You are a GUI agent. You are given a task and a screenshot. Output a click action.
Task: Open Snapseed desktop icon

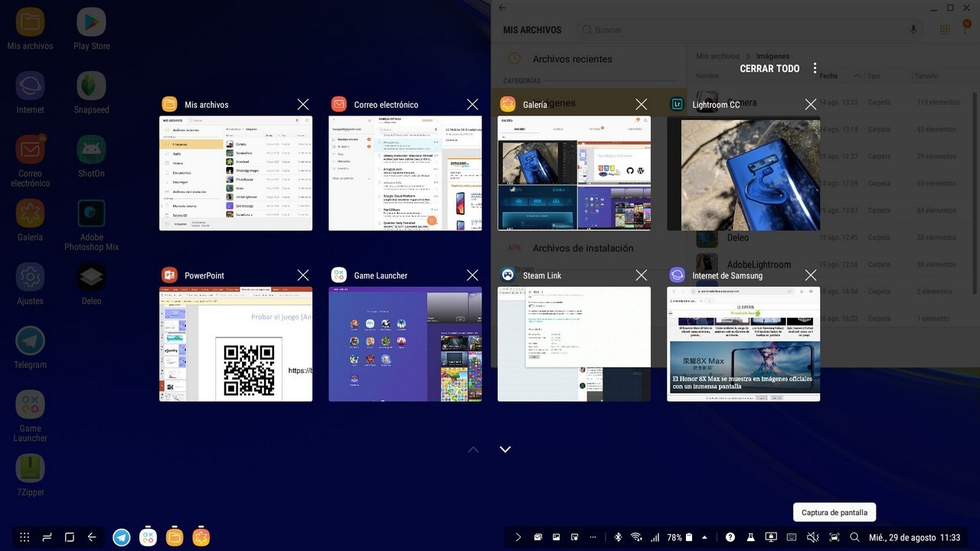91,93
